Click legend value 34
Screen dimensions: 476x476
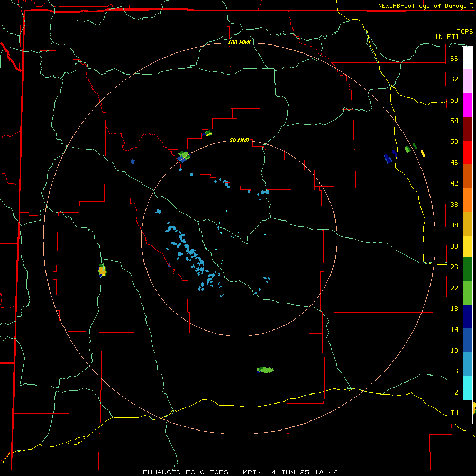[454, 225]
